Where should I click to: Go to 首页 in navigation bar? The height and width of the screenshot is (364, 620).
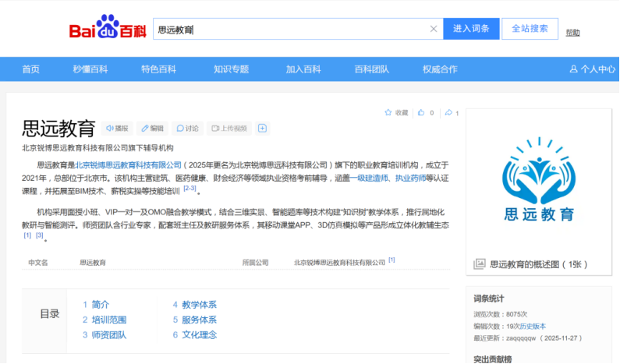click(31, 69)
